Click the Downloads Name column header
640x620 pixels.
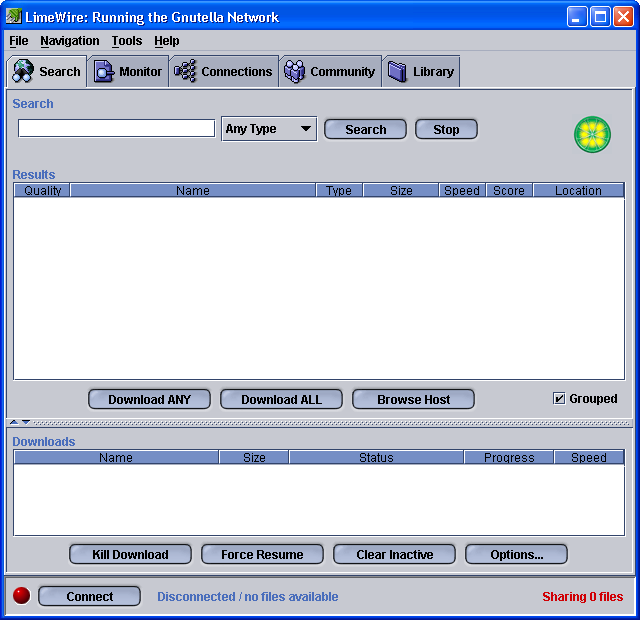tap(116, 457)
